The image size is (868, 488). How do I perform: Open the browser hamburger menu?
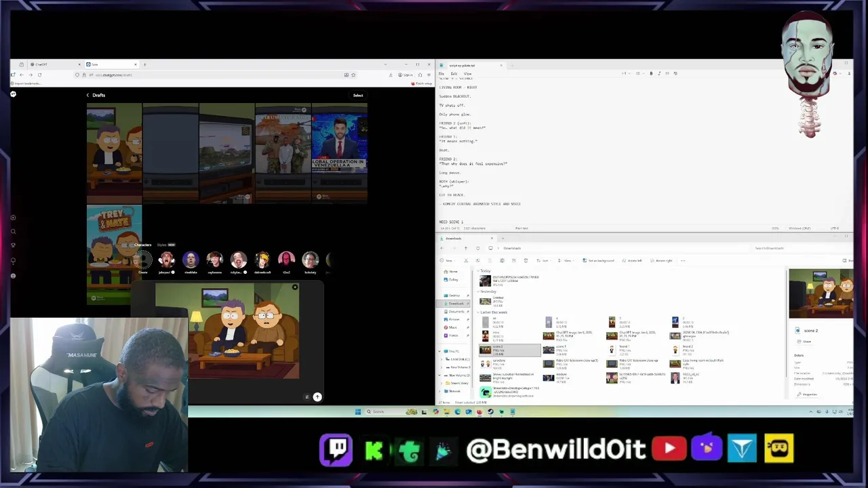429,75
